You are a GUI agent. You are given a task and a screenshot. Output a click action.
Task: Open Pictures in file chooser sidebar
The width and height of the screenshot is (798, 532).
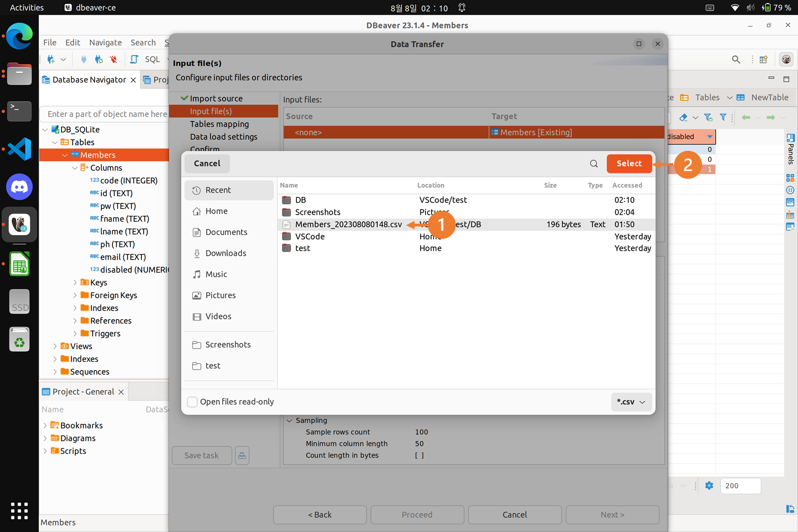point(229,296)
